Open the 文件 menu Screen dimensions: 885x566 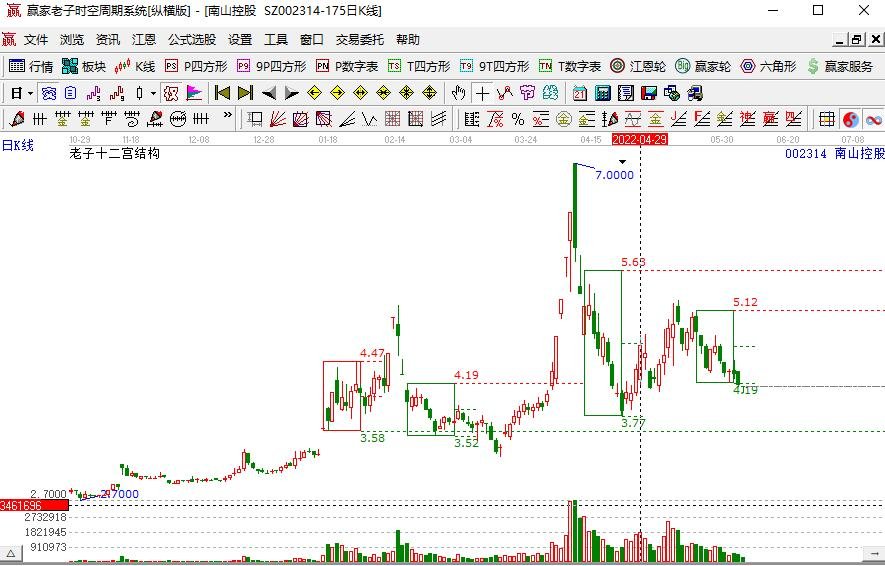coord(36,40)
